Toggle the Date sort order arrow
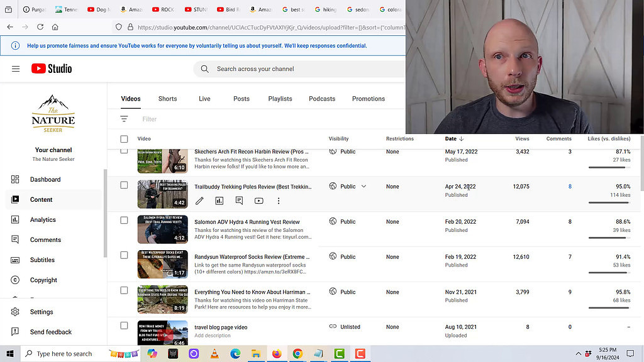 point(463,139)
